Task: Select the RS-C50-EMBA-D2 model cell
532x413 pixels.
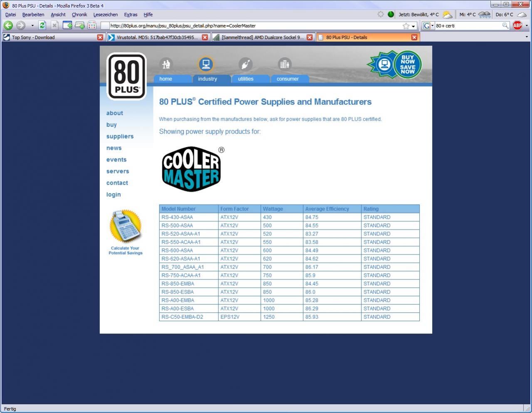Action: [x=189, y=317]
